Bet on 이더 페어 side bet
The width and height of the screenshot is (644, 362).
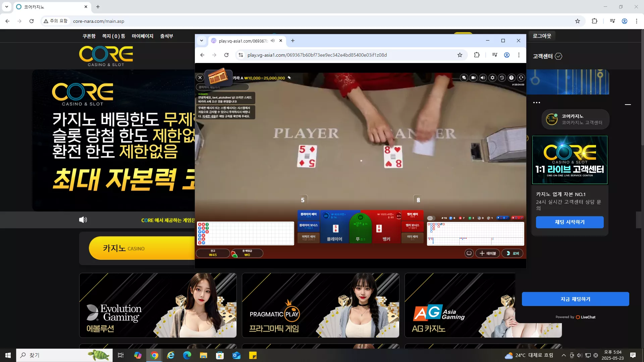pyautogui.click(x=413, y=238)
